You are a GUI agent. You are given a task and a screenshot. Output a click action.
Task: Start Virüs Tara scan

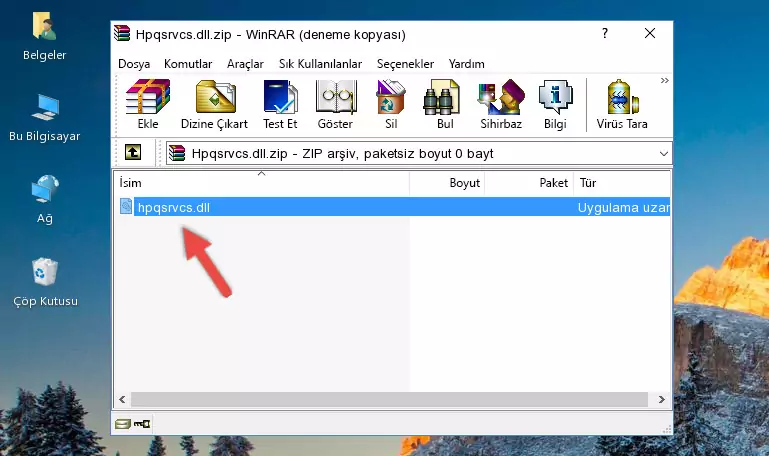622,104
